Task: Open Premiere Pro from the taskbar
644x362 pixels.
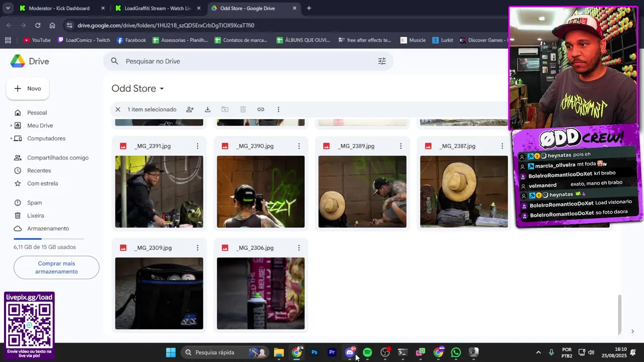Action: [x=332, y=352]
